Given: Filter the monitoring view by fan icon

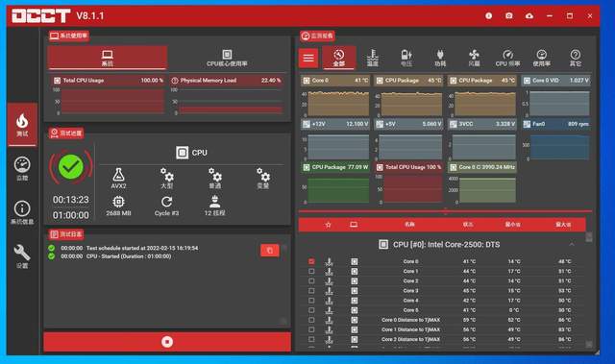Looking at the screenshot, I should (x=474, y=58).
